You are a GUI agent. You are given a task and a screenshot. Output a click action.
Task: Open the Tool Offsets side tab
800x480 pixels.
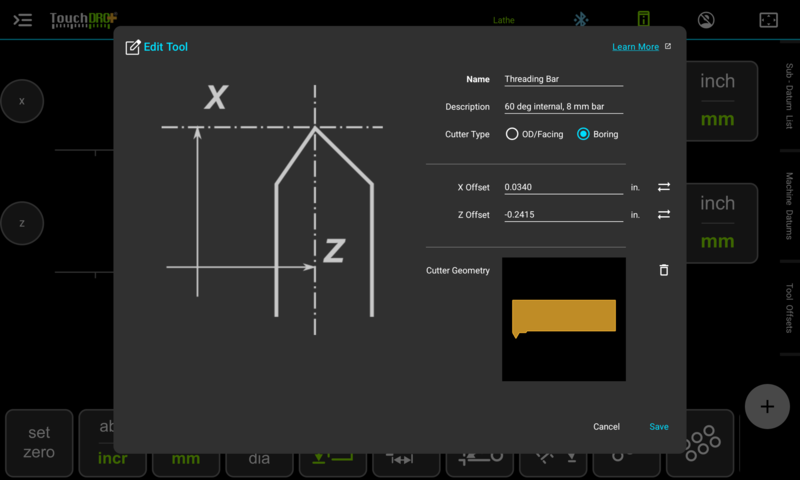tap(789, 308)
